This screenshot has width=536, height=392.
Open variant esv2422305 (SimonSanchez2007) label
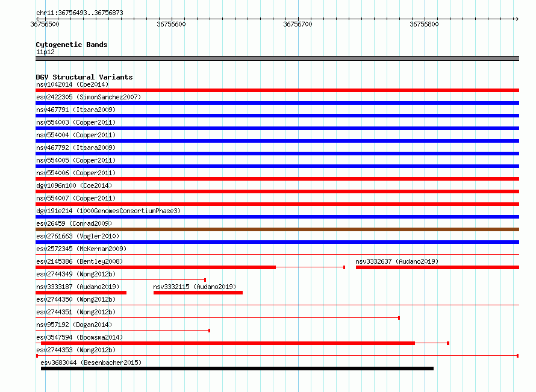pos(89,97)
